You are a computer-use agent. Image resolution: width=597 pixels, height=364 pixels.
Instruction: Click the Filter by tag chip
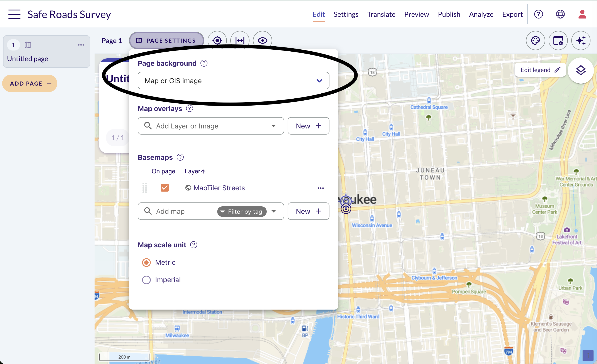(x=242, y=211)
